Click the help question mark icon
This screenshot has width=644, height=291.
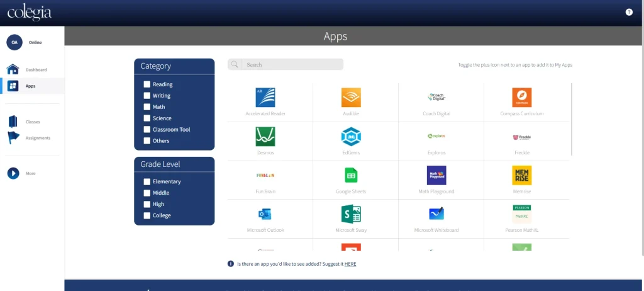click(x=629, y=13)
